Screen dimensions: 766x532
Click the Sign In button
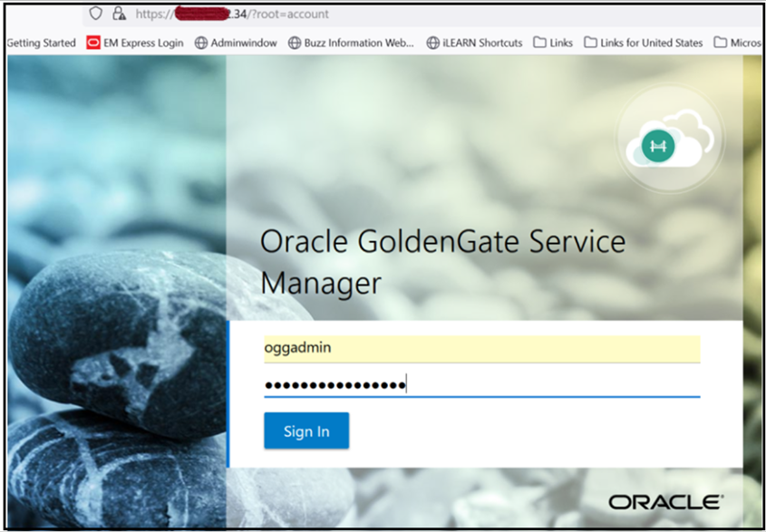click(x=306, y=430)
